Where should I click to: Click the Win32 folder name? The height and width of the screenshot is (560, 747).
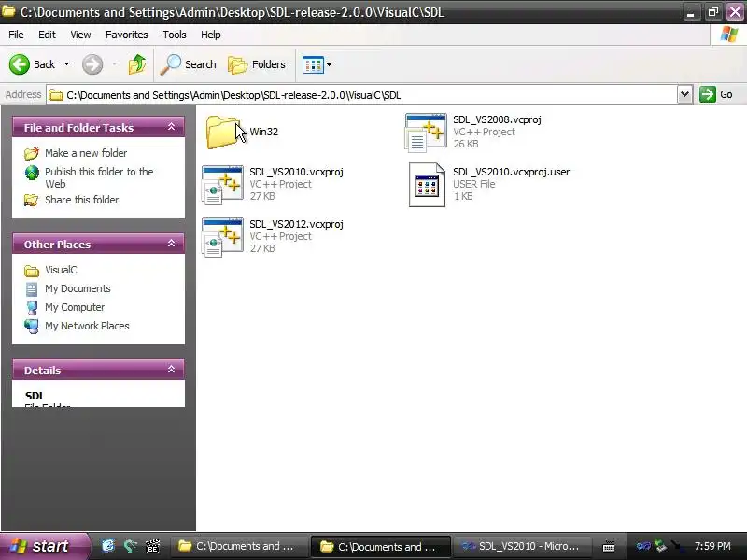click(263, 132)
